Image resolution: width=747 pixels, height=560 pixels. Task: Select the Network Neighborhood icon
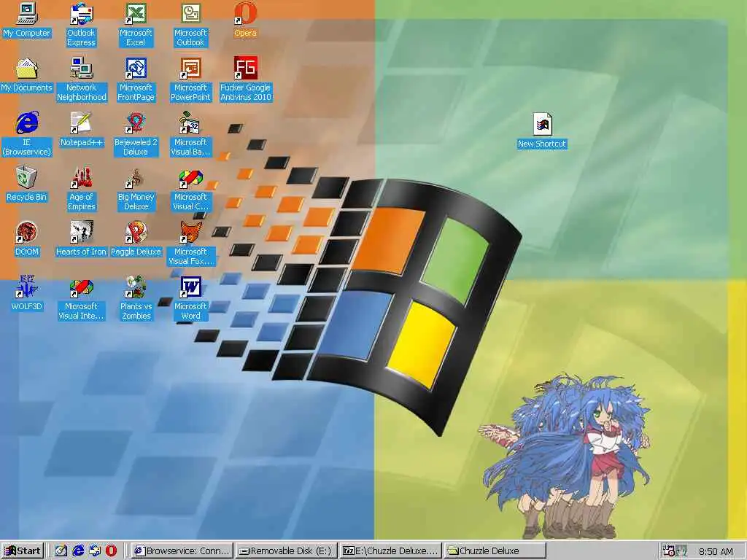81,68
